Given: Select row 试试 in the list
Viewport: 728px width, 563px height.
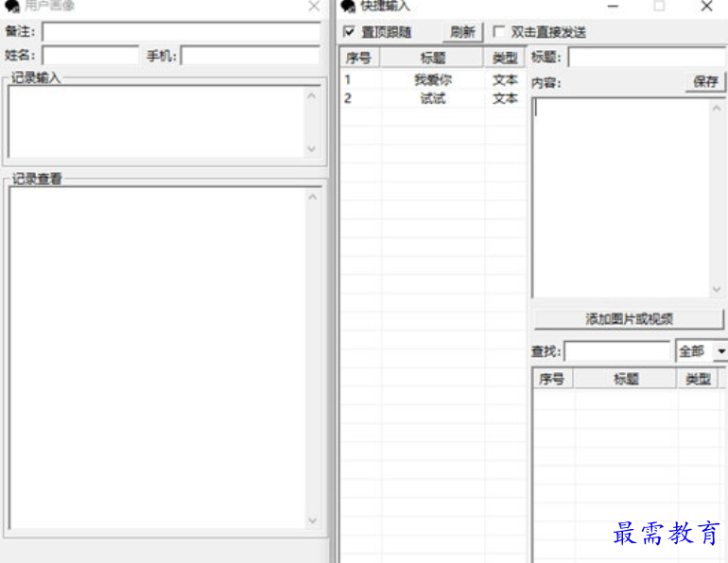Looking at the screenshot, I should (x=433, y=98).
